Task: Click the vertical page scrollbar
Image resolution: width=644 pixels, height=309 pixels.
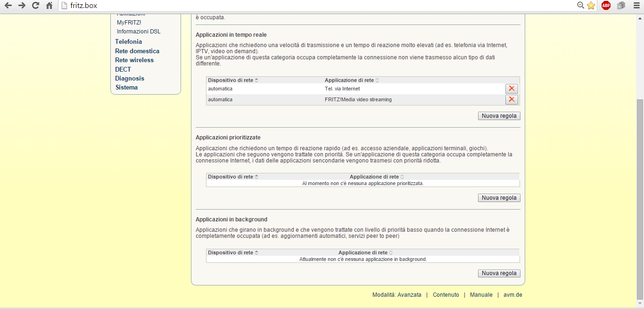Action: pyautogui.click(x=640, y=198)
